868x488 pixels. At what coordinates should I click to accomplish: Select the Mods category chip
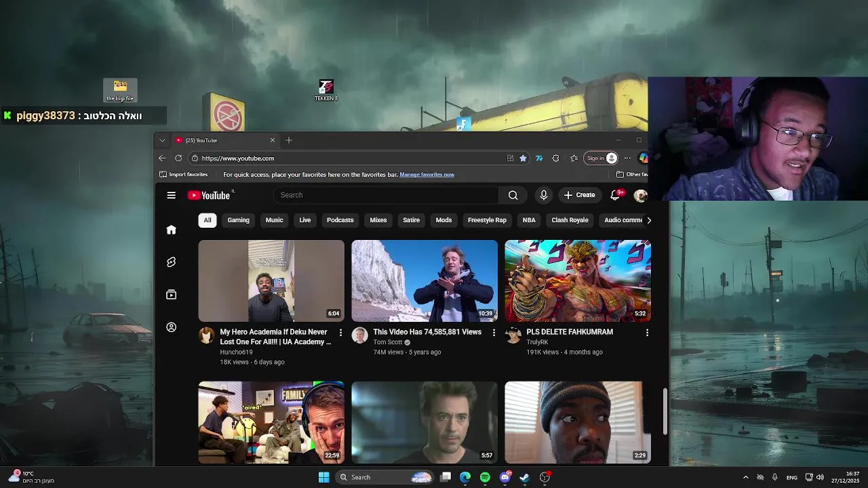point(443,220)
